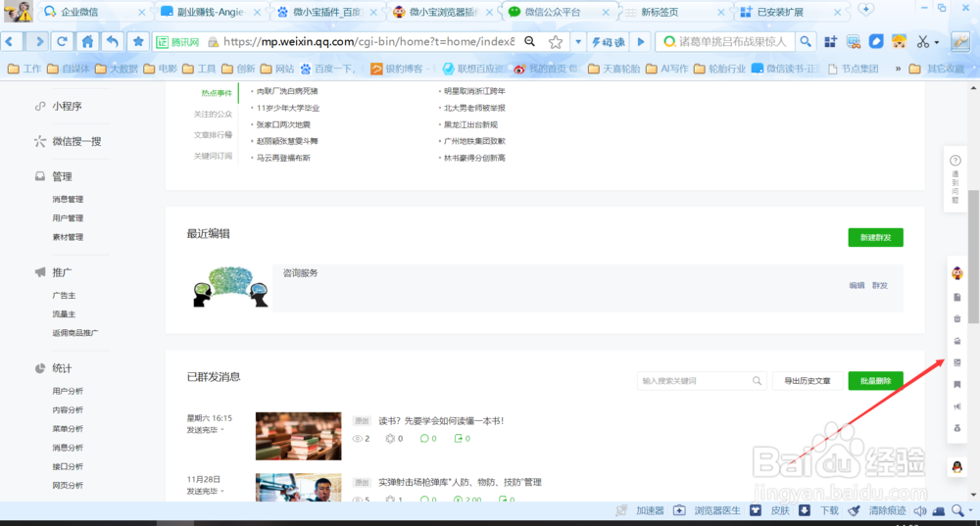Click the scissors screenshot tool icon
Screen dimensions: 980x526
coord(922,42)
